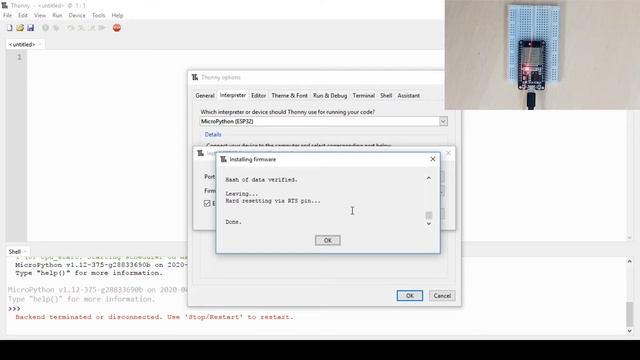Open the Run & Debug tab

(330, 96)
